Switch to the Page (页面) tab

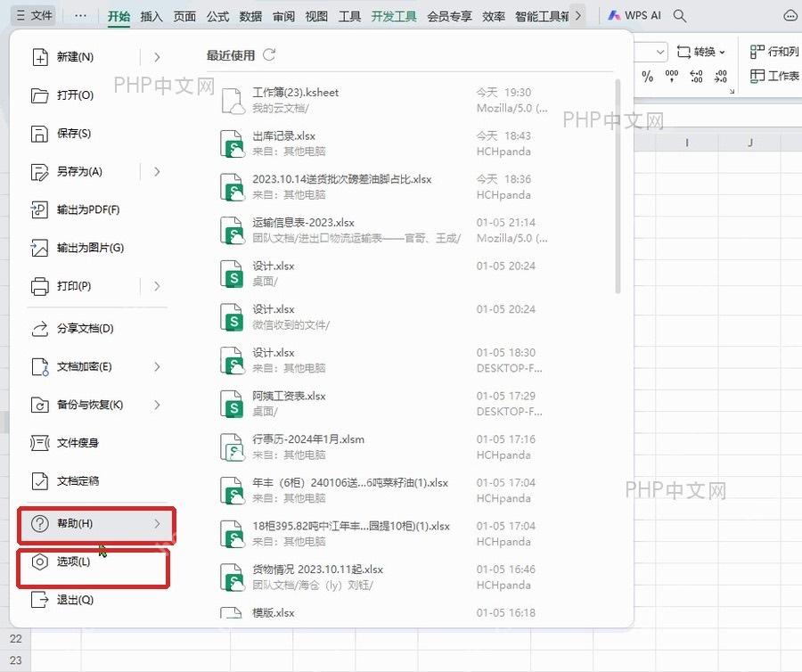(x=184, y=16)
